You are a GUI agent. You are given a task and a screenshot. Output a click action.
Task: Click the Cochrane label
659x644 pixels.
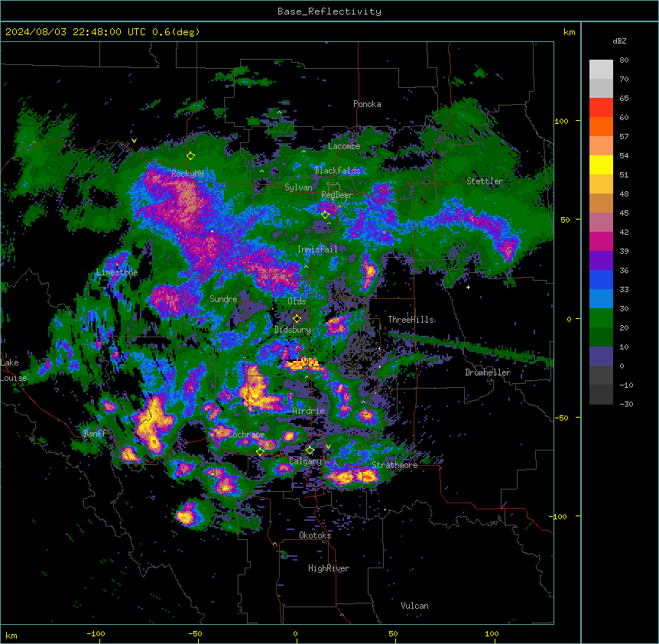point(246,434)
